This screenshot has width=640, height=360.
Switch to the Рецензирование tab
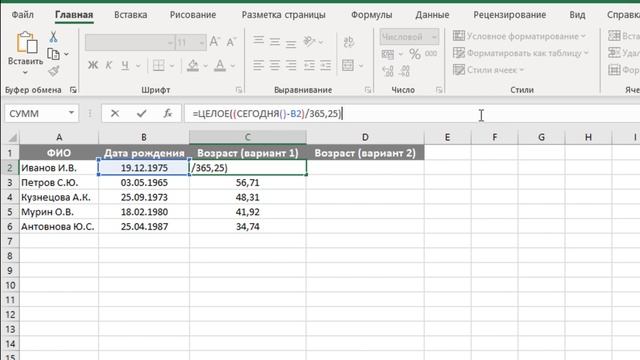point(510,15)
